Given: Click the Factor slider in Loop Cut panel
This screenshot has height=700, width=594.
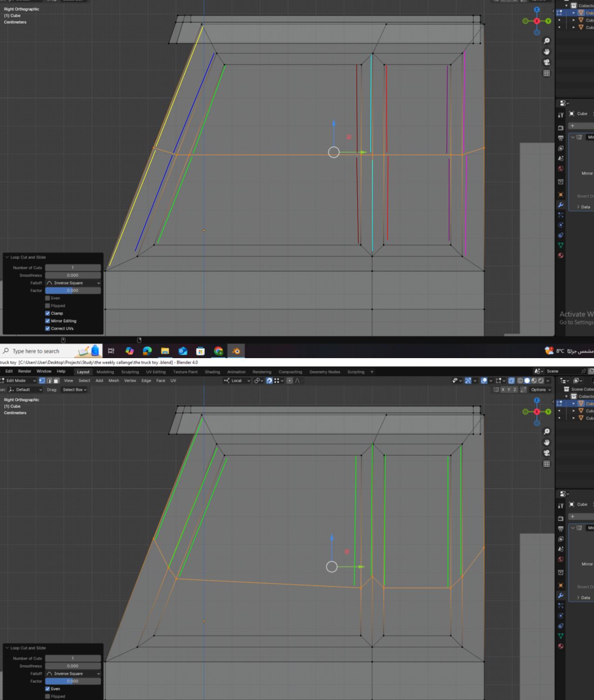Looking at the screenshot, I should pos(73,681).
